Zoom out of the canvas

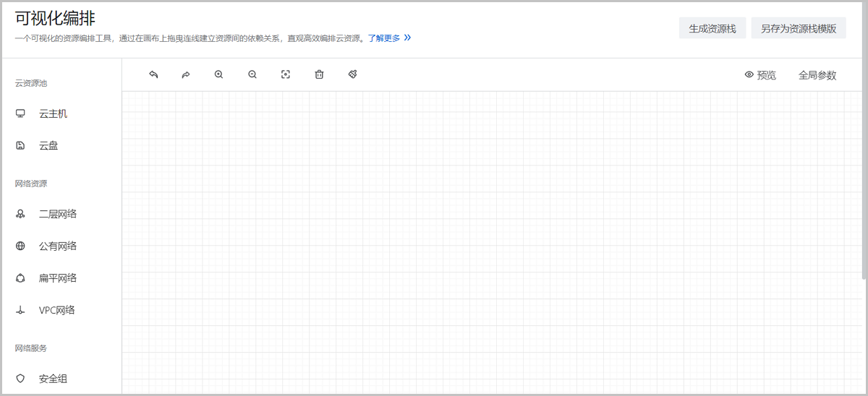pos(252,74)
